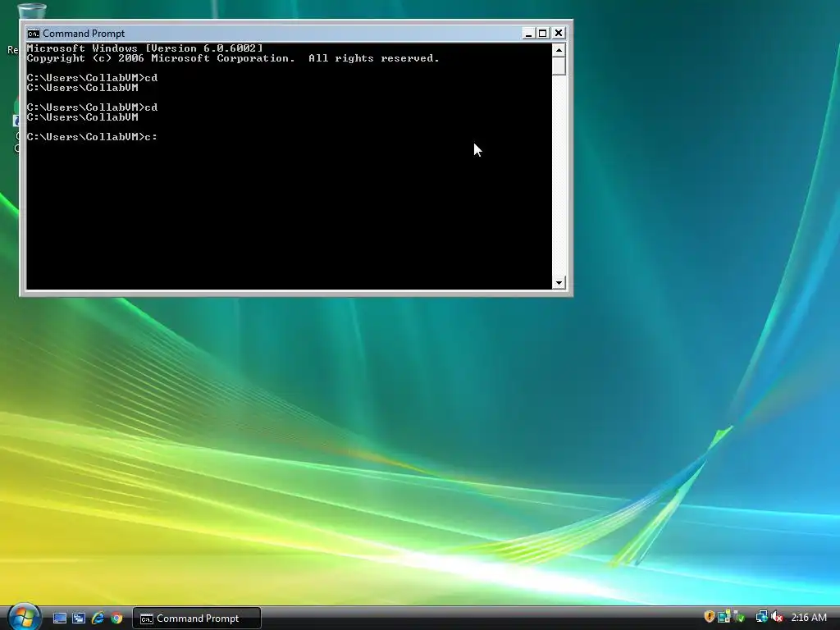Viewport: 840px width, 630px height.
Task: Click the Command Prompt scrollbar thumb
Action: [559, 66]
